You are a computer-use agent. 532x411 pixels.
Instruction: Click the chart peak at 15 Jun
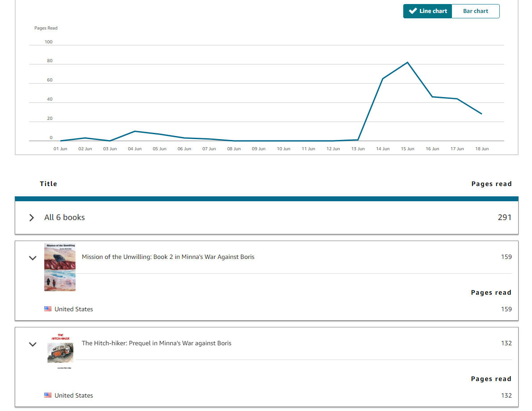tap(407, 62)
